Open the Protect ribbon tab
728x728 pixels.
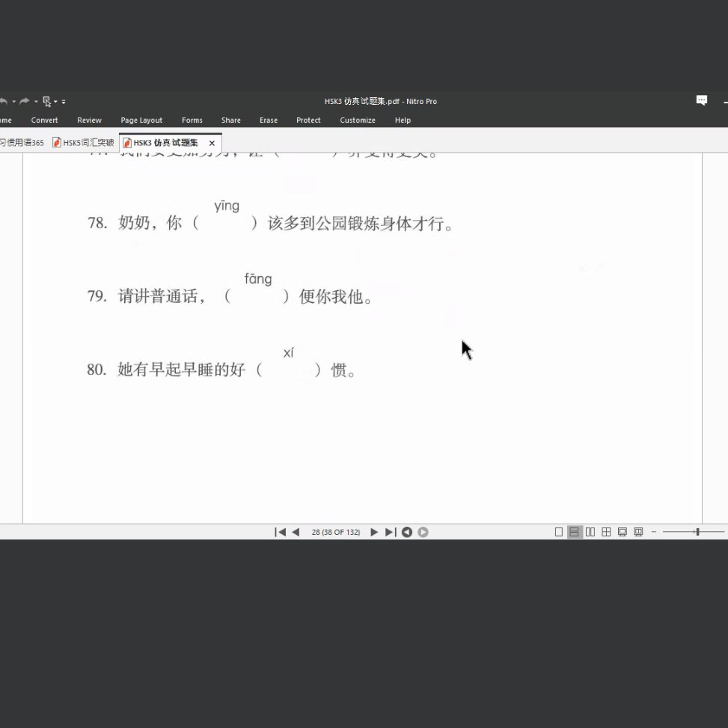308,120
